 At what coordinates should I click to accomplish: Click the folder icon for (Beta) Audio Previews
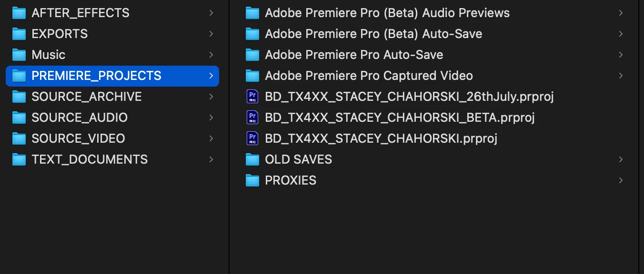[252, 13]
